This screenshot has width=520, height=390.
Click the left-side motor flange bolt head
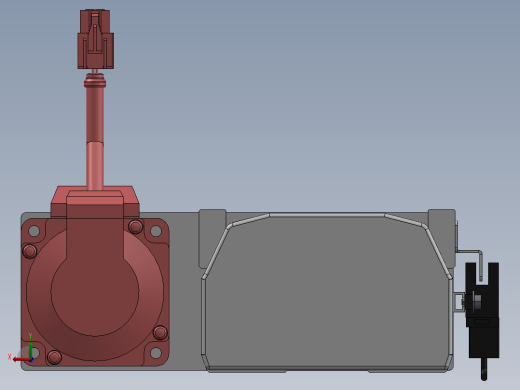[x=29, y=251]
